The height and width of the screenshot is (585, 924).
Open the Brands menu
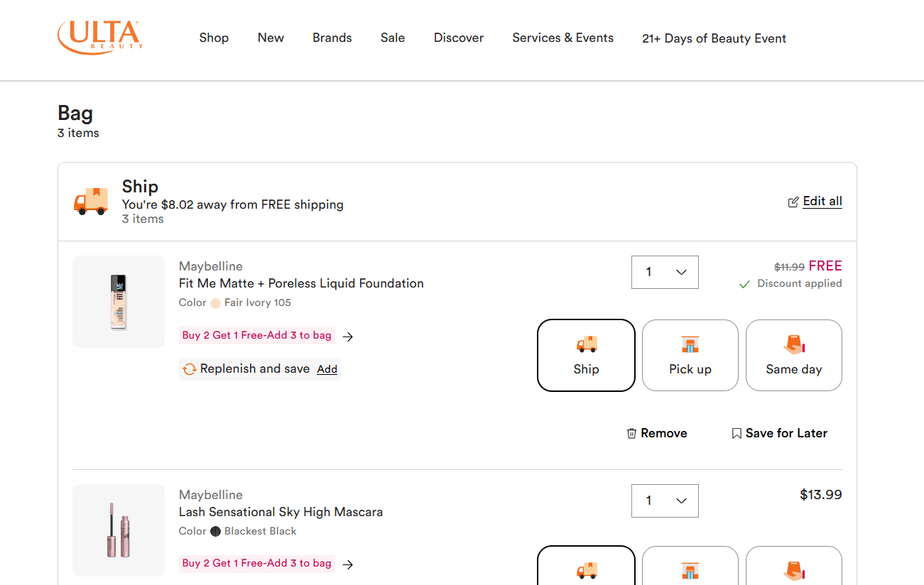pyautogui.click(x=332, y=38)
